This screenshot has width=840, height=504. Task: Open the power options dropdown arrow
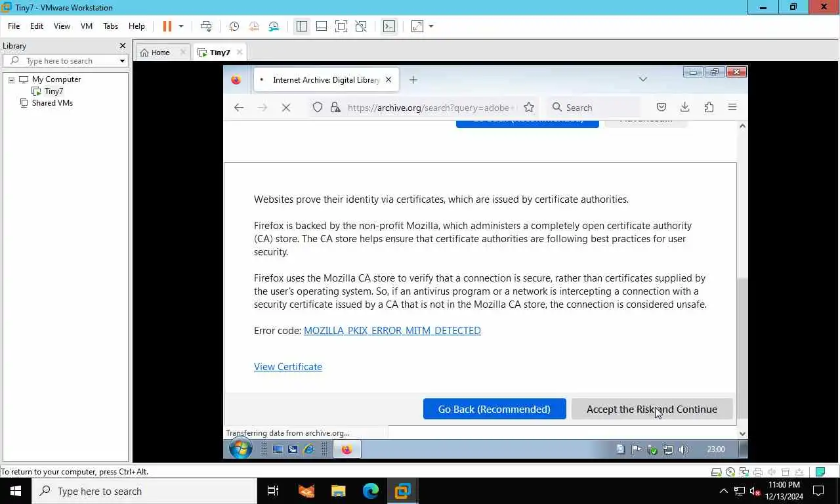(181, 26)
